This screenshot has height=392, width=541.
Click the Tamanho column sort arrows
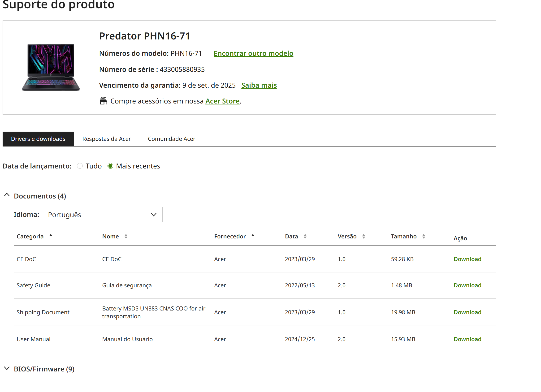point(424,237)
